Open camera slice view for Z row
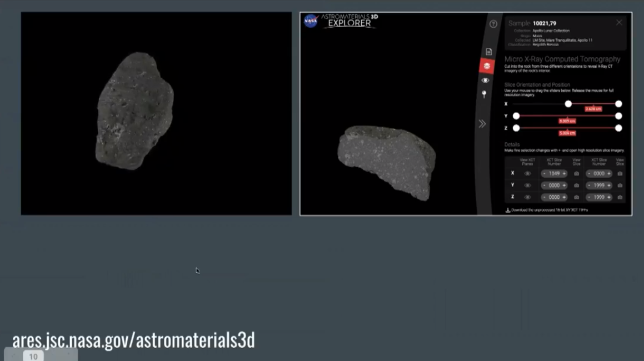The width and height of the screenshot is (644, 361). click(576, 197)
